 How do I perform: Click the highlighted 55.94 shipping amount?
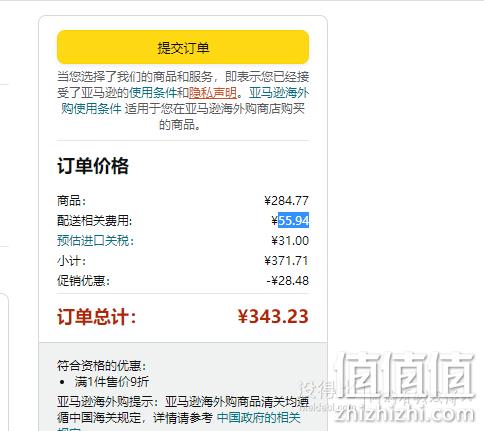[293, 221]
